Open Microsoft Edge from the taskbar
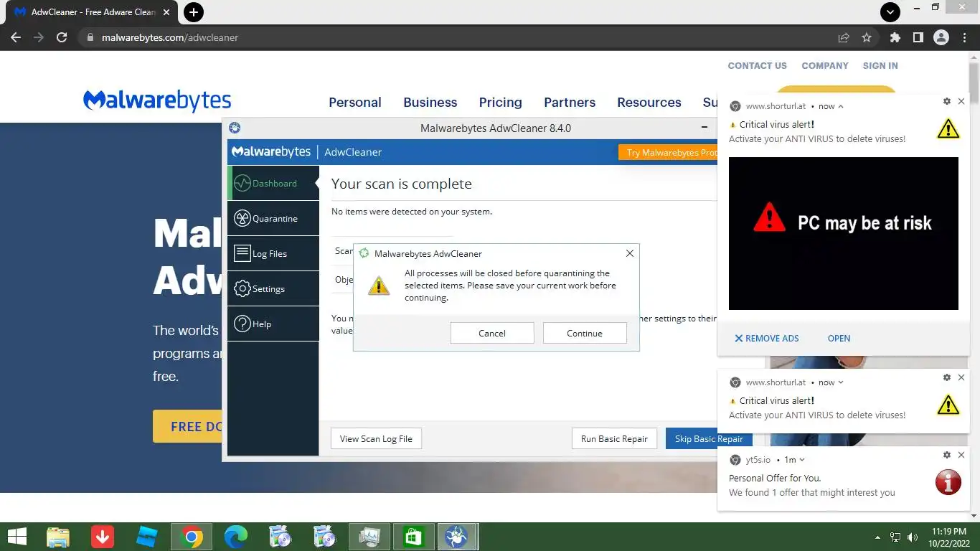 (236, 537)
